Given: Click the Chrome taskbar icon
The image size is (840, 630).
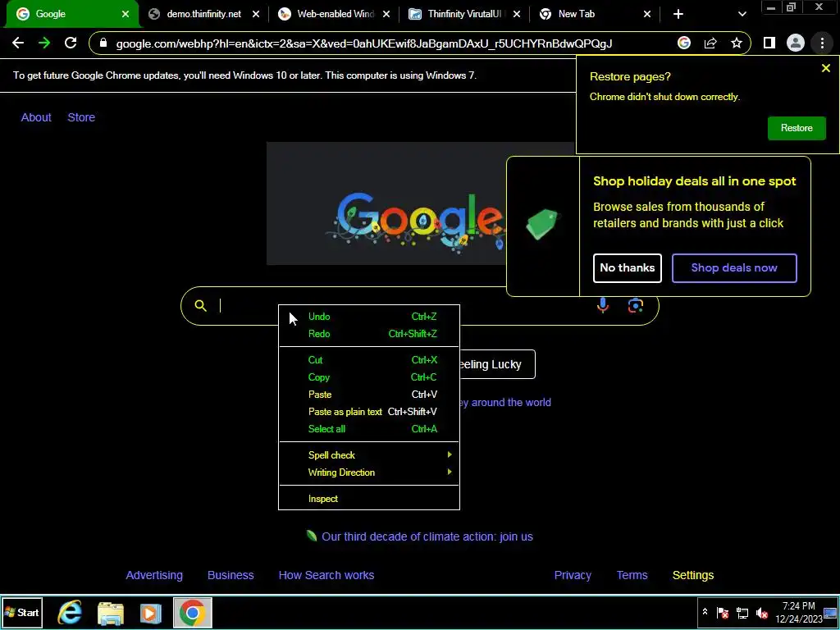Looking at the screenshot, I should point(192,612).
